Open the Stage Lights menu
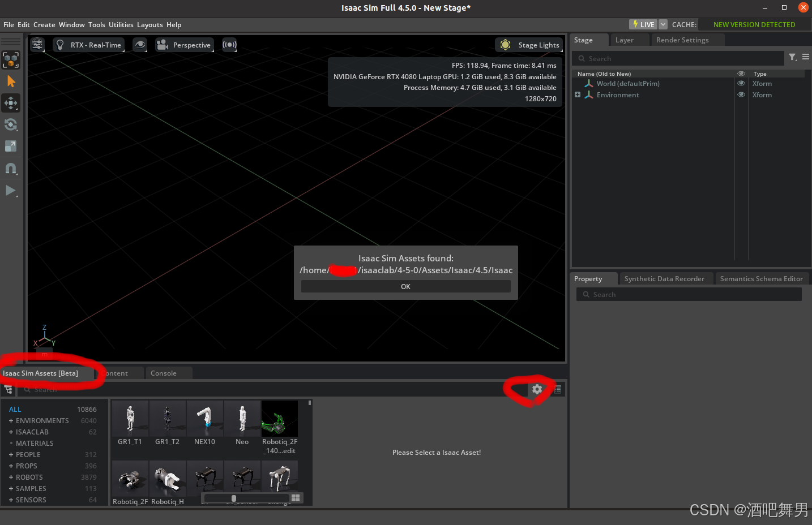Image resolution: width=812 pixels, height=525 pixels. pyautogui.click(x=529, y=45)
